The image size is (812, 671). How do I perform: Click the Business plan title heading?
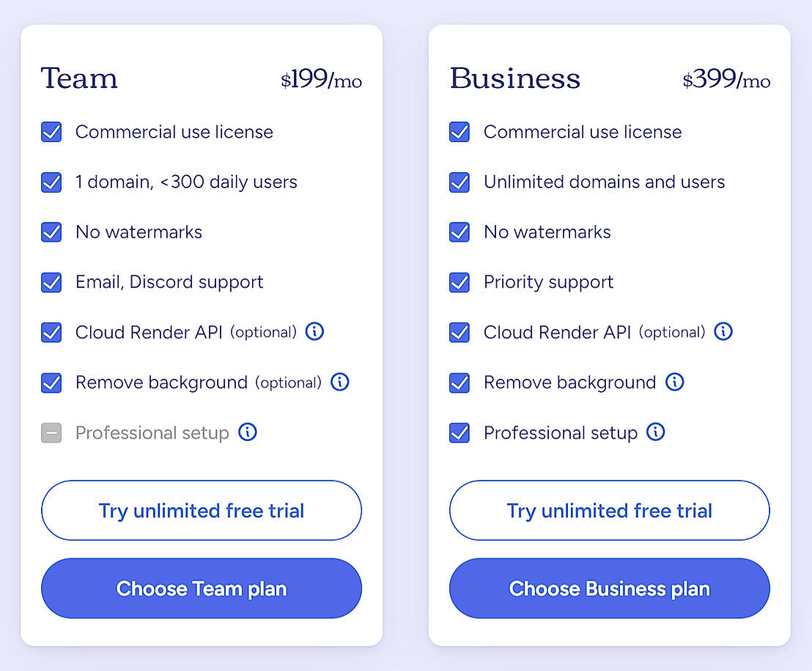pos(515,79)
